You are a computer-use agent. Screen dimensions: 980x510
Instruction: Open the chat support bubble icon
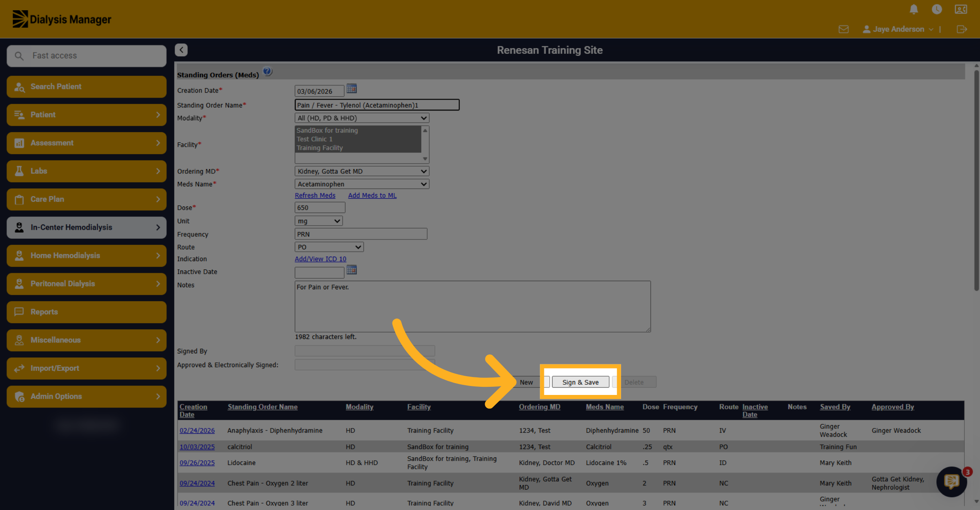(951, 482)
